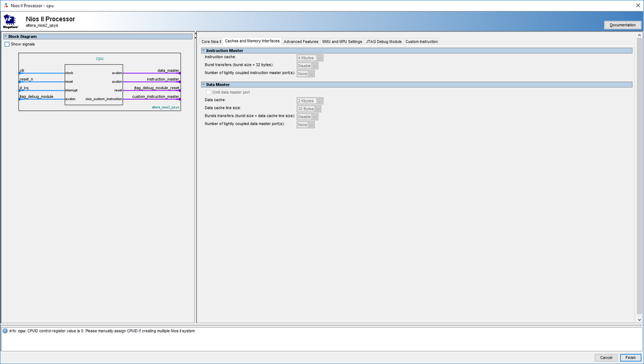Click the cpu block in the diagram
Image resolution: width=644 pixels, height=364 pixels.
93,86
